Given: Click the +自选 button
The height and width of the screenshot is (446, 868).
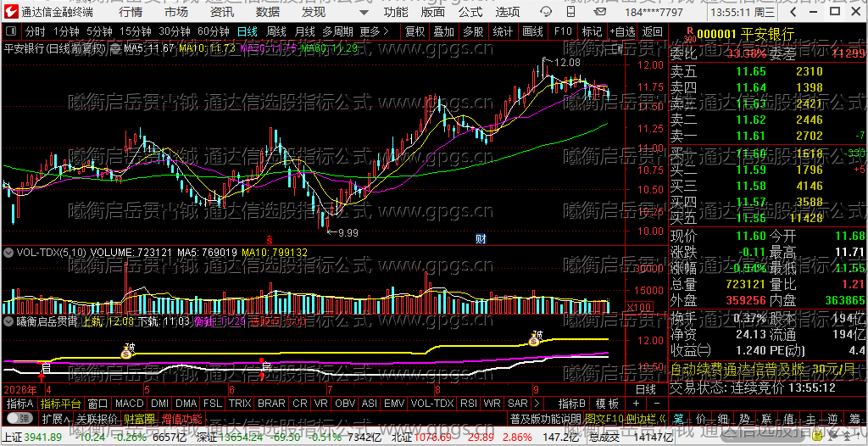Looking at the screenshot, I should pyautogui.click(x=623, y=32).
